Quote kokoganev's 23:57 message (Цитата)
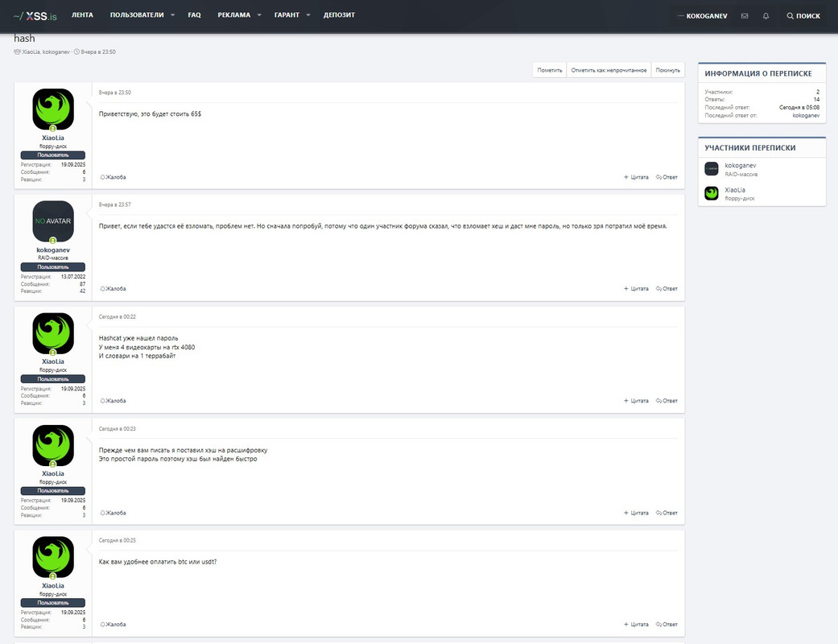838x644 pixels. pyautogui.click(x=636, y=289)
